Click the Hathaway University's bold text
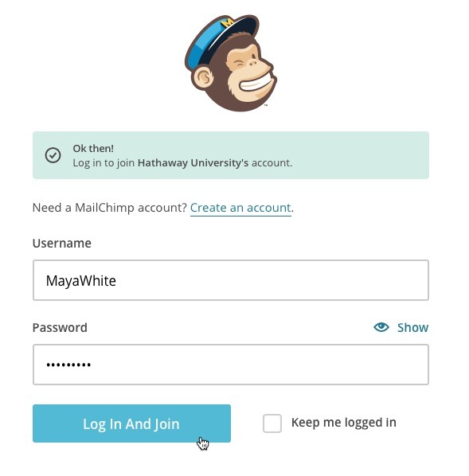The image size is (469, 476). pyautogui.click(x=193, y=162)
